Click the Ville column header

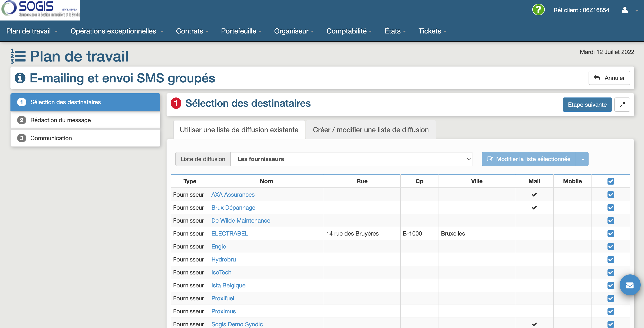point(476,181)
